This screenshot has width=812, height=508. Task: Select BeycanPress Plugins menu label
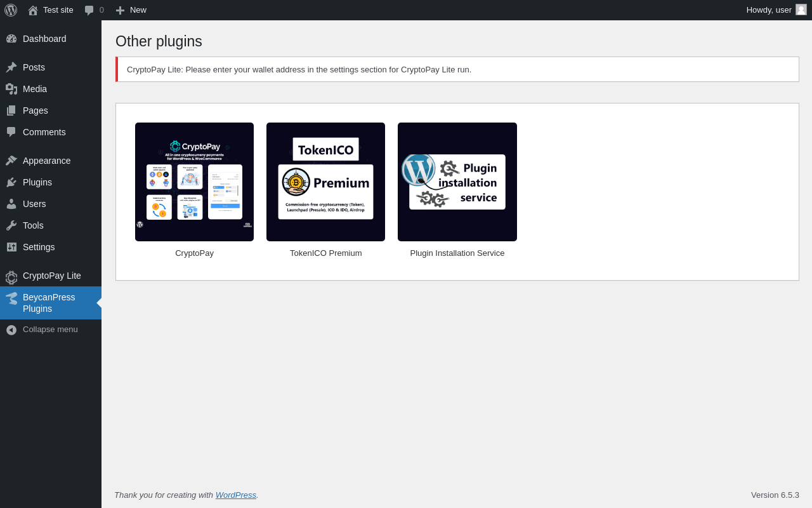pyautogui.click(x=49, y=303)
